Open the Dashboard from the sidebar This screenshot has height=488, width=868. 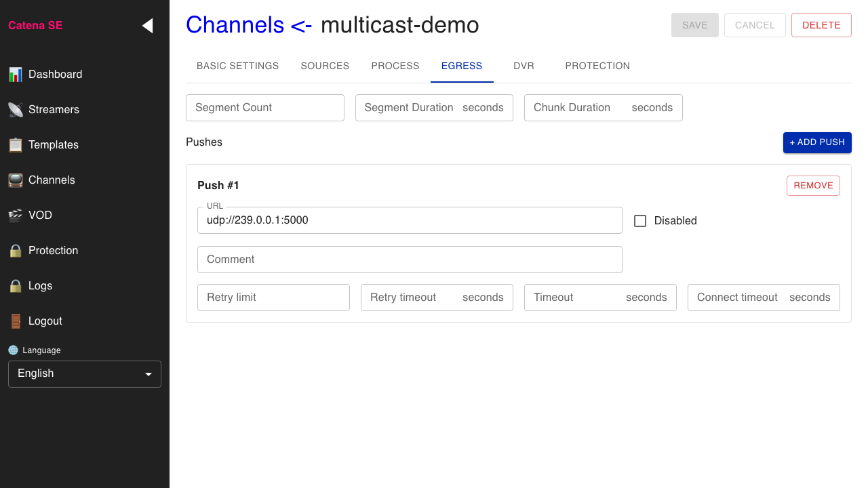click(x=55, y=74)
